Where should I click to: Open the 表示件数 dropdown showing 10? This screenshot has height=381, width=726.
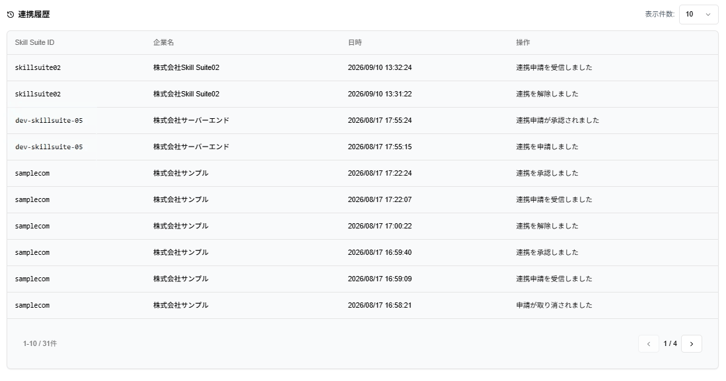pyautogui.click(x=698, y=14)
